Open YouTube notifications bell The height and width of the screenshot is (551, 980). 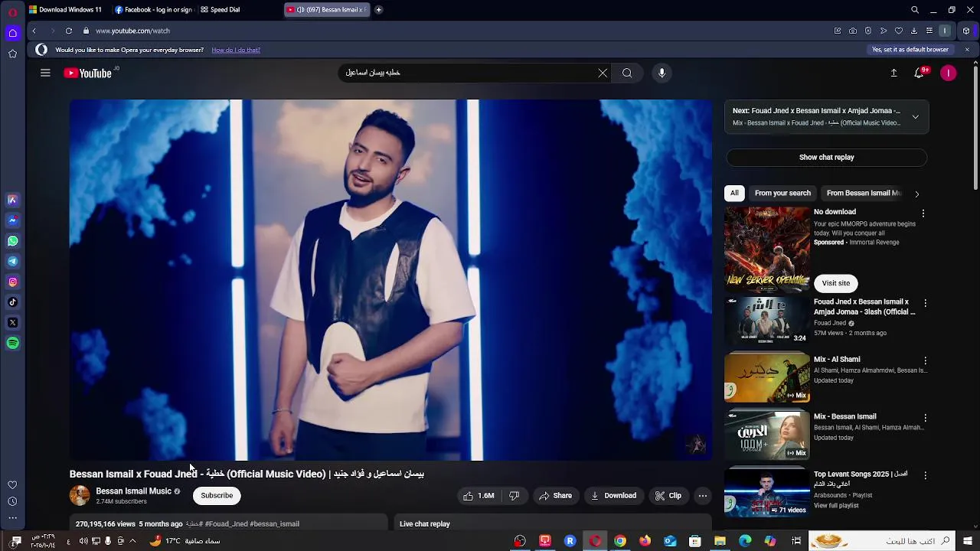[919, 73]
